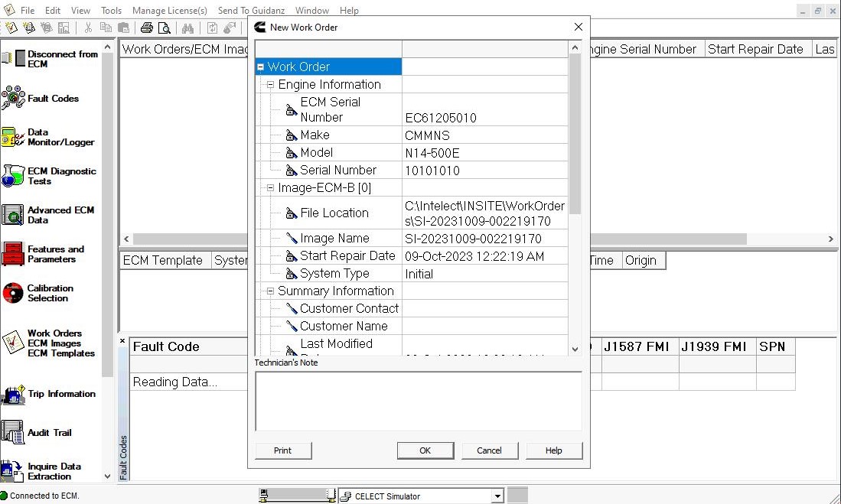
Task: Open Work Orders ECM Images ECM Templates
Action: click(48, 343)
